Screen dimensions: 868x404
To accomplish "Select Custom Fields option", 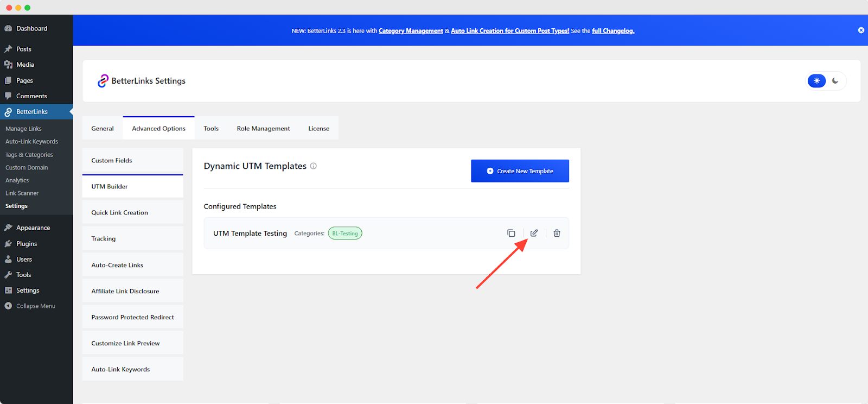I will point(133,161).
